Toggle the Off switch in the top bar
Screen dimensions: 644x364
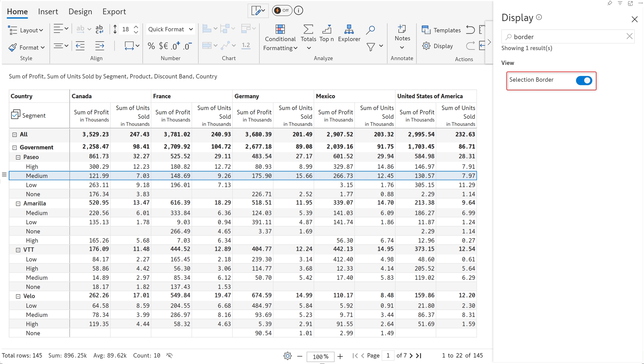point(282,11)
